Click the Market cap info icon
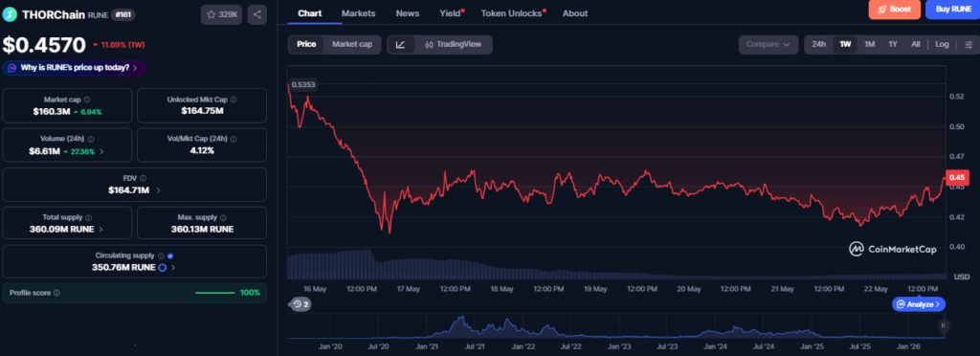This screenshot has width=980, height=356. (87, 100)
